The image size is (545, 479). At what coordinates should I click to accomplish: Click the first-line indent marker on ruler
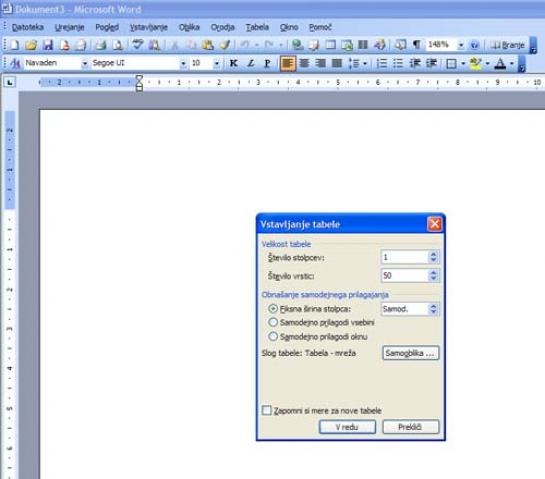click(139, 79)
